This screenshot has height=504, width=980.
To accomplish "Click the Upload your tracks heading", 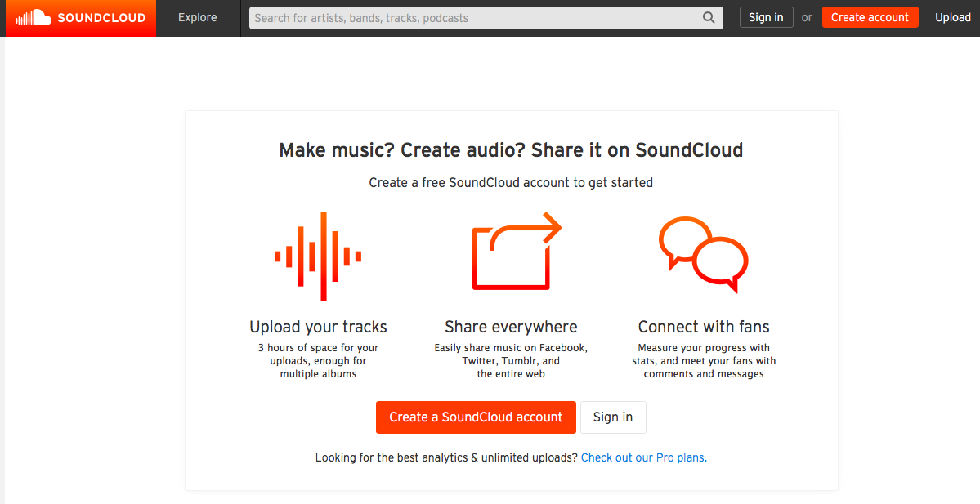I will (318, 327).
